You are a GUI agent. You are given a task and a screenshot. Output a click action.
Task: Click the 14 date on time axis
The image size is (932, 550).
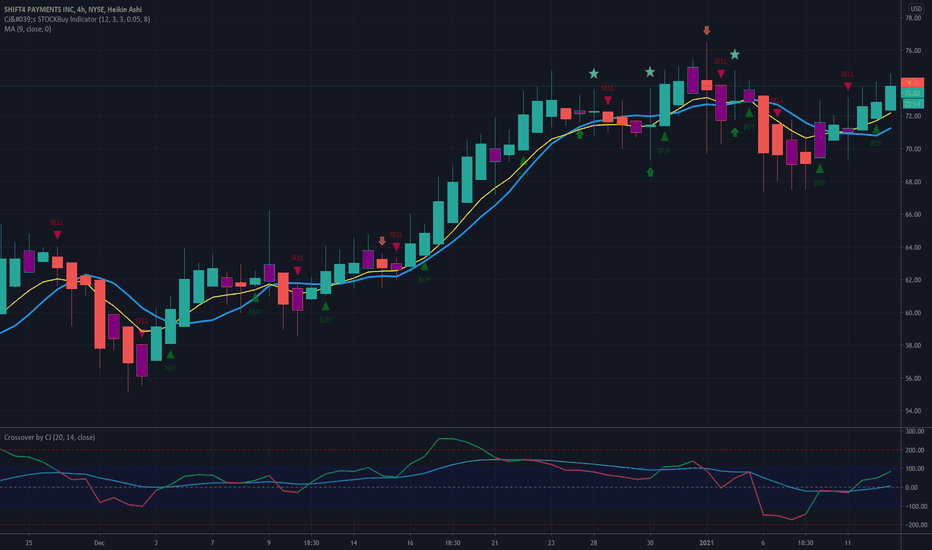coord(354,543)
